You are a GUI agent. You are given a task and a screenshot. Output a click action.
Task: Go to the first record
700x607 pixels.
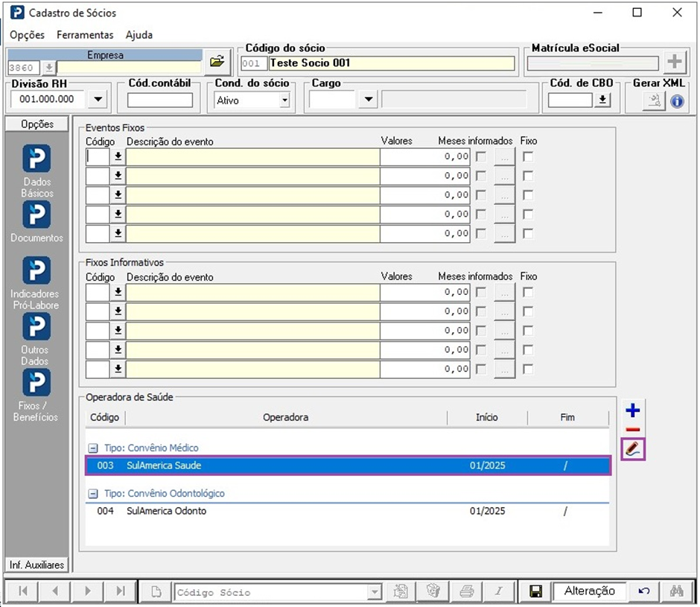[x=23, y=591]
